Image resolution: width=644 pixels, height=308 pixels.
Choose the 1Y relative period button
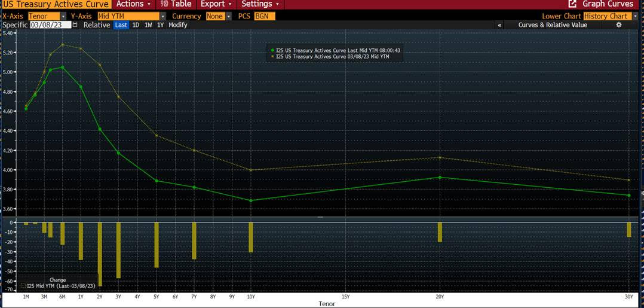pos(161,25)
